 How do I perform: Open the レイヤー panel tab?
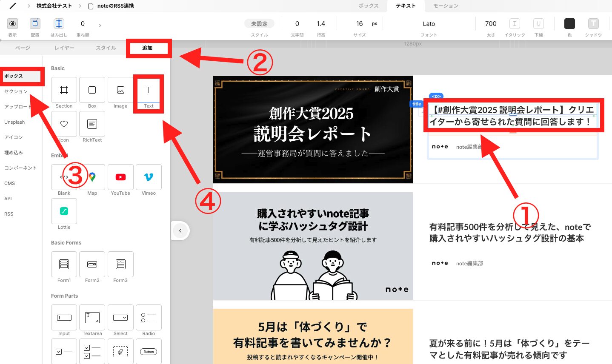(x=64, y=48)
